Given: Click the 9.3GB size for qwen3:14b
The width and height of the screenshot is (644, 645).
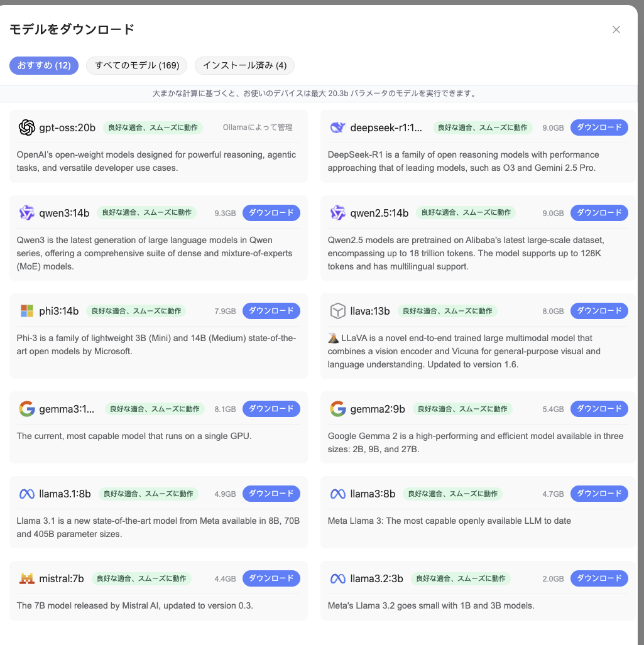Looking at the screenshot, I should click(225, 213).
